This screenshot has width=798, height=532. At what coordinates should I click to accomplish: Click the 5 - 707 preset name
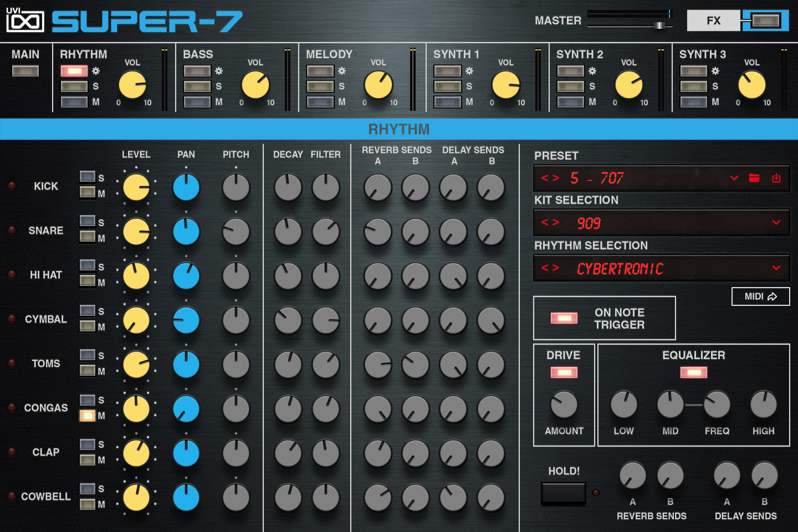coord(597,178)
